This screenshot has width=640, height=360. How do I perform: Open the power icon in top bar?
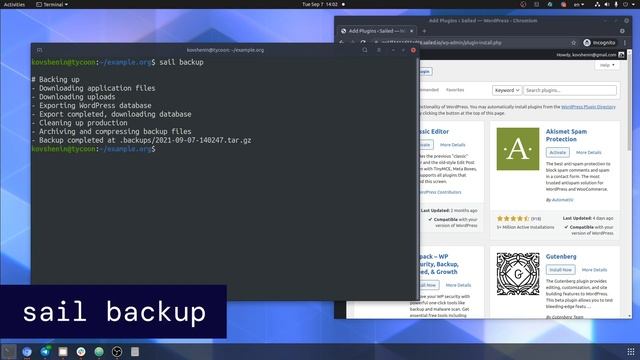click(x=625, y=4)
